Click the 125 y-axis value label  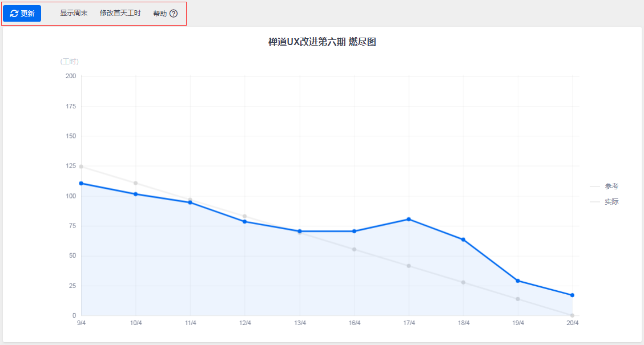[71, 166]
